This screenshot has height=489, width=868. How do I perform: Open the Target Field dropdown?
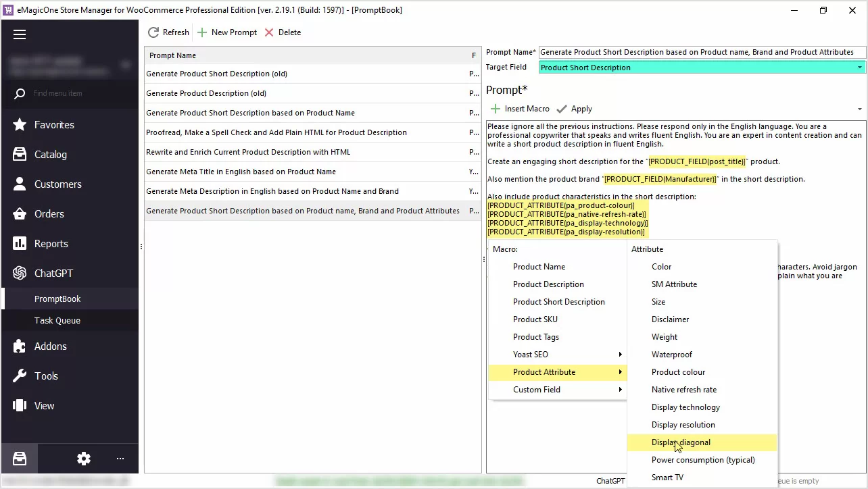859,68
